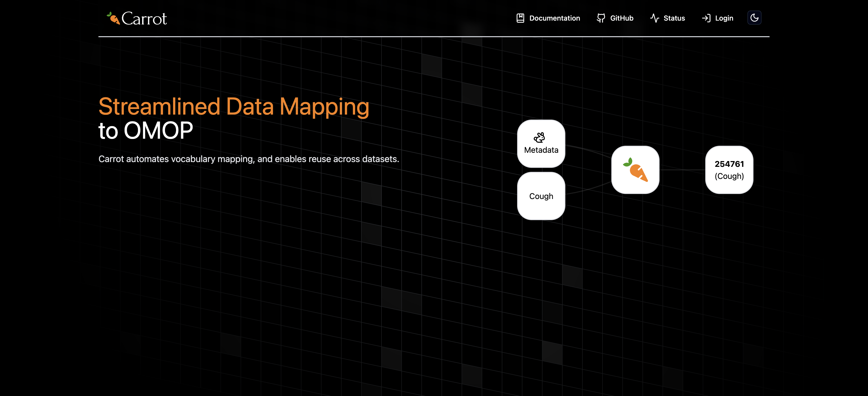Click the 'to OMOP' heading text

pos(146,131)
